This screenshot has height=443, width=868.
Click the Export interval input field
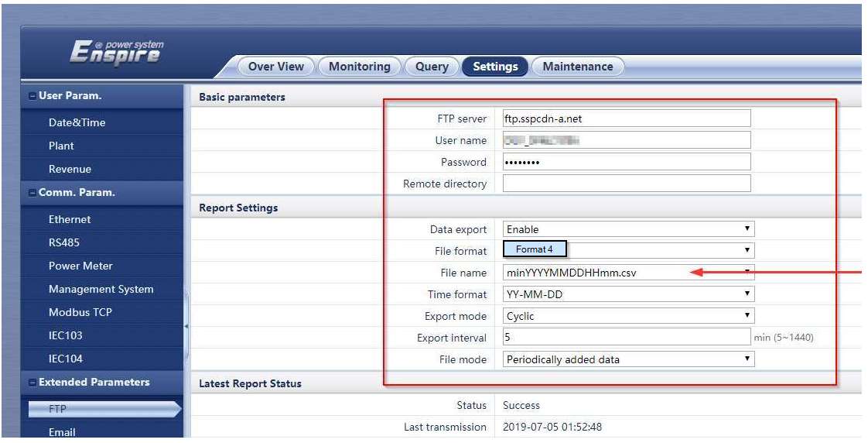[626, 338]
